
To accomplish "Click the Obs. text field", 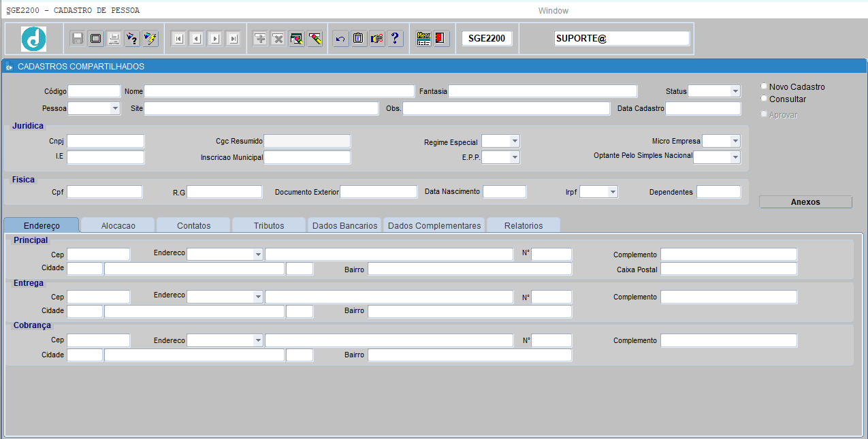I will (x=507, y=108).
